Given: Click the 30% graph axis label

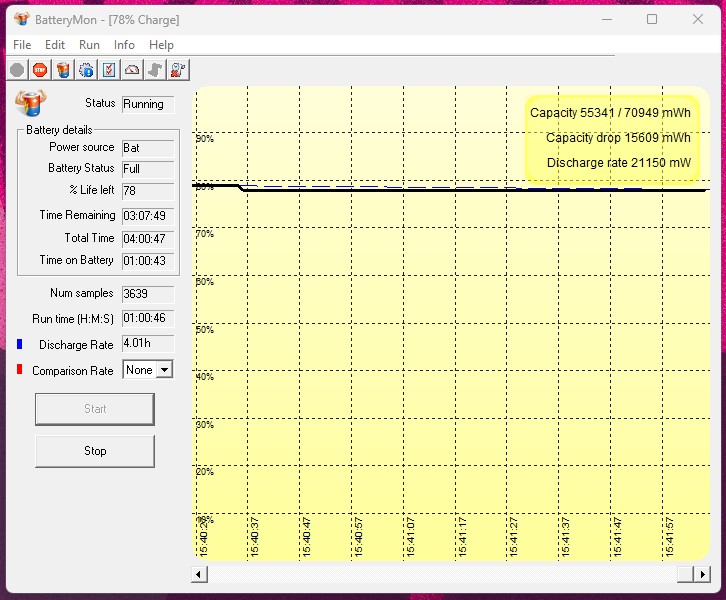Looking at the screenshot, I should [x=204, y=425].
